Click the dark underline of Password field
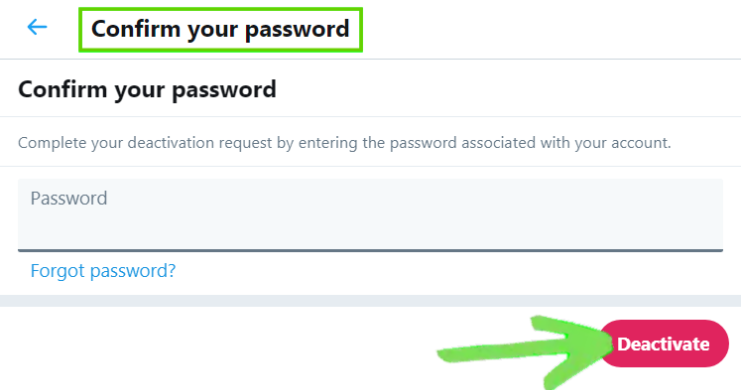Viewport: 741px width, 390px height. coord(370,250)
